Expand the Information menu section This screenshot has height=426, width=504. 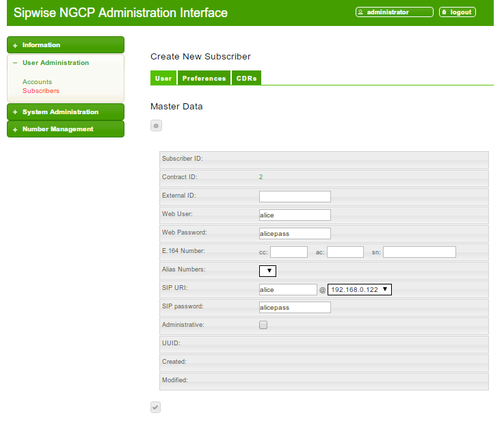coord(66,45)
